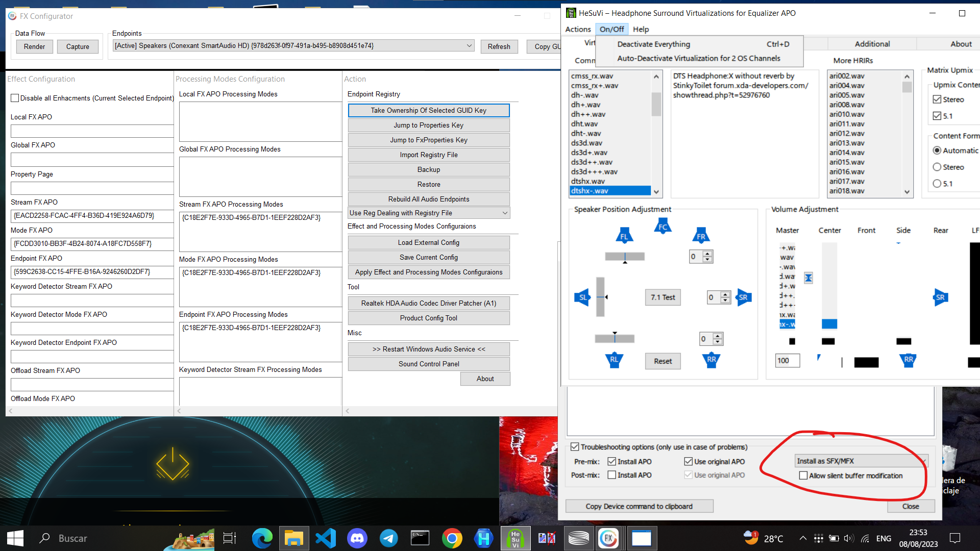980x551 pixels.
Task: Click the FC speaker icon
Action: pos(663,226)
